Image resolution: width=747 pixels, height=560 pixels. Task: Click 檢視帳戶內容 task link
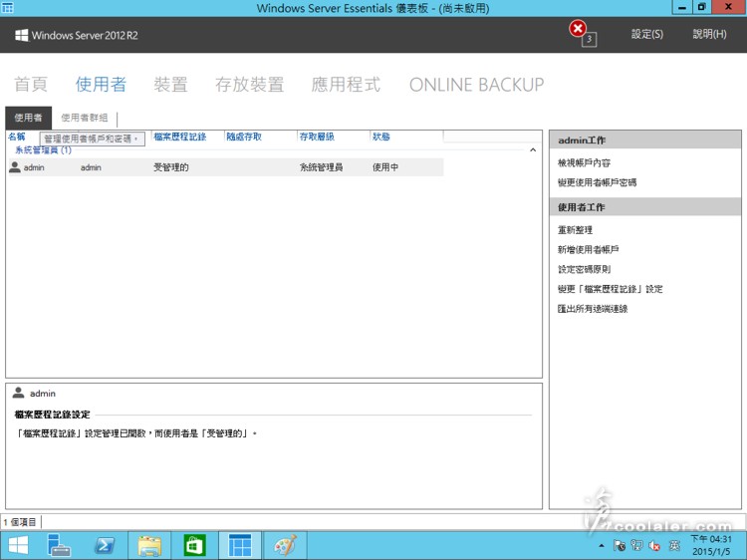pos(584,163)
